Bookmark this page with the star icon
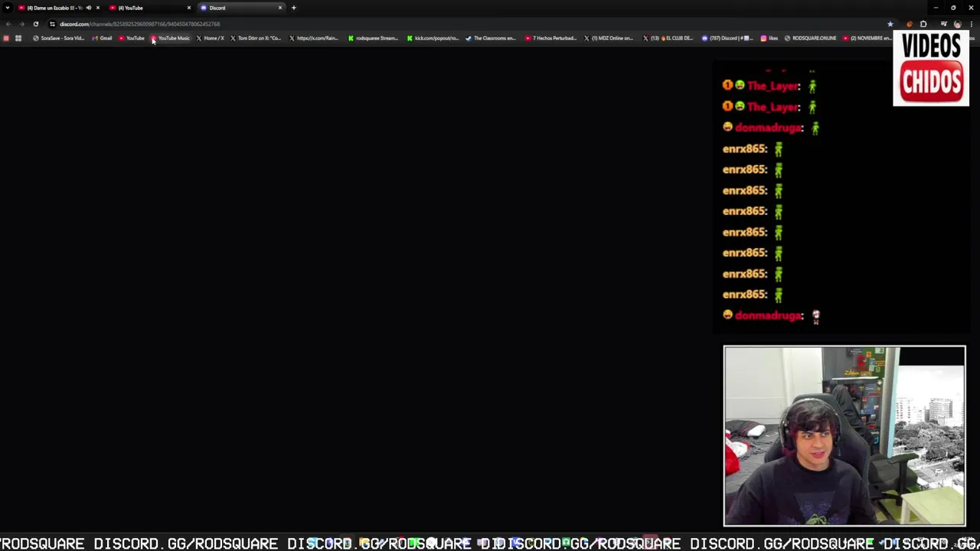Screen dimensions: 980x551 coord(890,24)
